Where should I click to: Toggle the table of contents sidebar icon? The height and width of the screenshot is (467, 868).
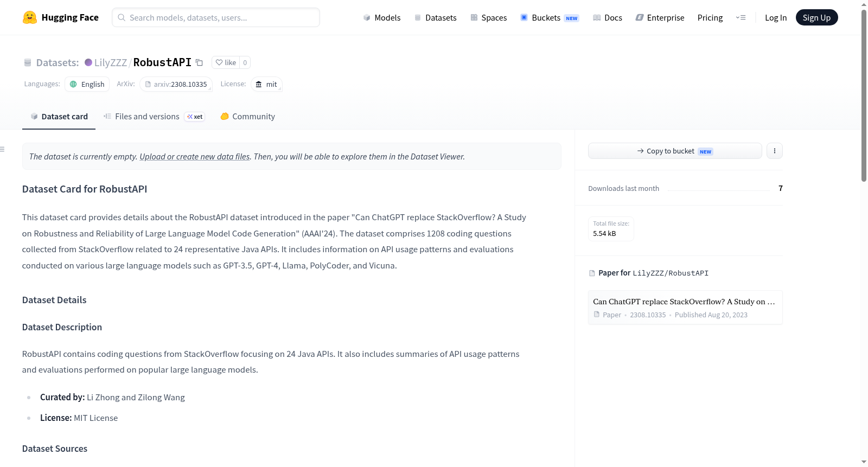(2, 149)
